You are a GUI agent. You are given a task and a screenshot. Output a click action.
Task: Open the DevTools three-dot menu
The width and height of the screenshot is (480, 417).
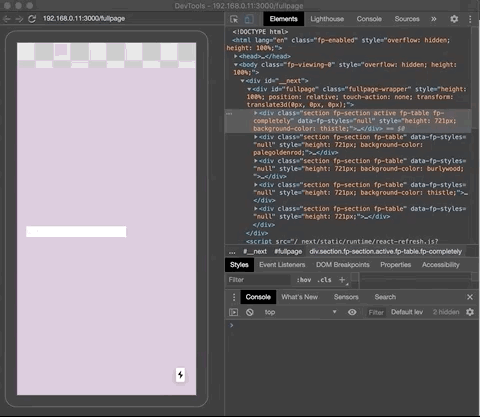(470, 19)
